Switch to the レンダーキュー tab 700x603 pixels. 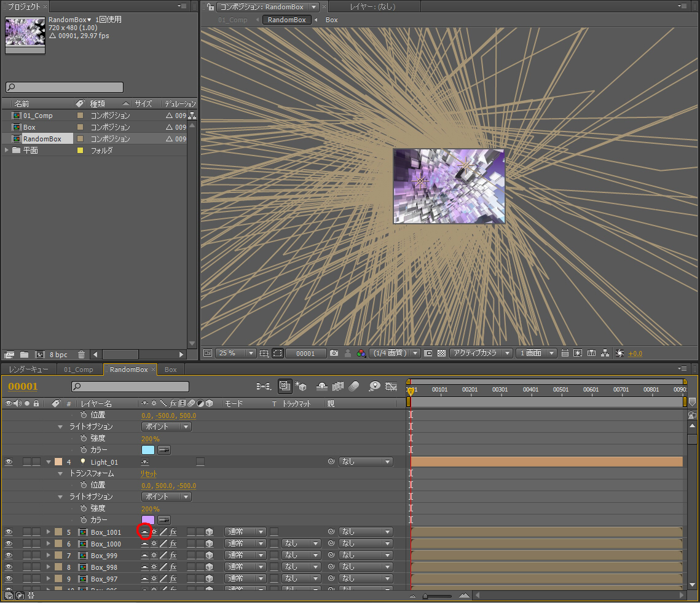tap(28, 369)
